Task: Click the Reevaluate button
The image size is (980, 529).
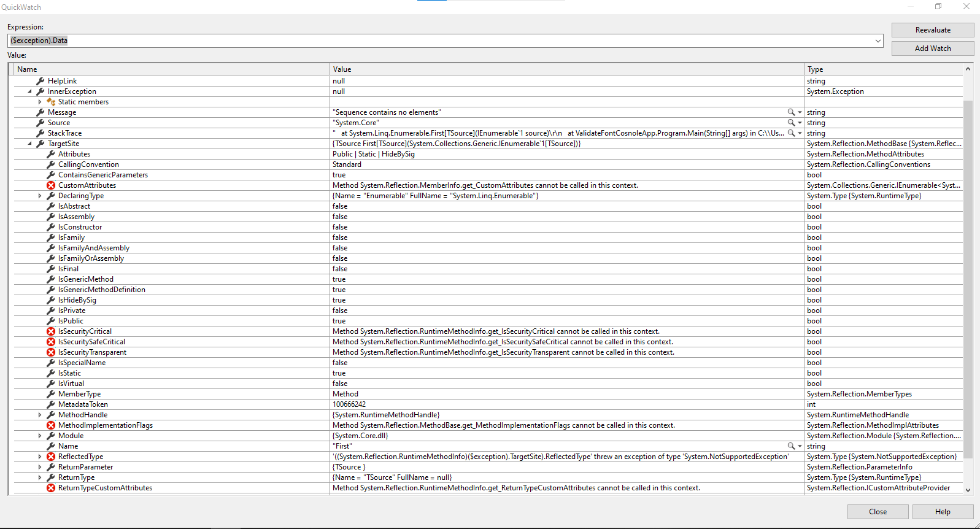Action: coord(933,30)
